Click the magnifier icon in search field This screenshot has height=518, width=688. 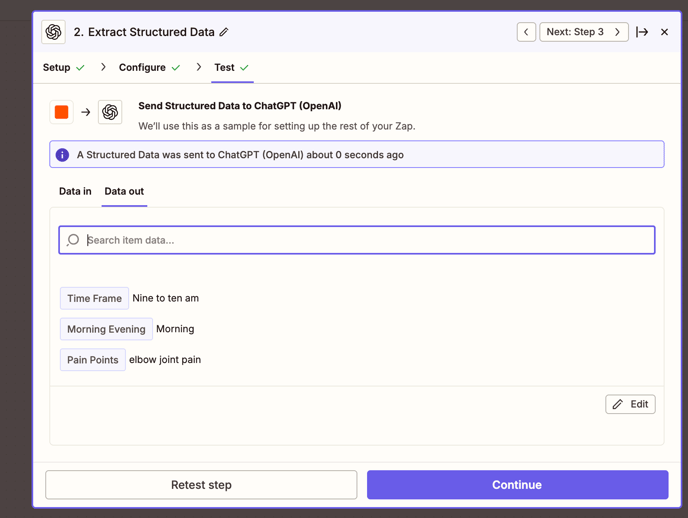pyautogui.click(x=73, y=240)
